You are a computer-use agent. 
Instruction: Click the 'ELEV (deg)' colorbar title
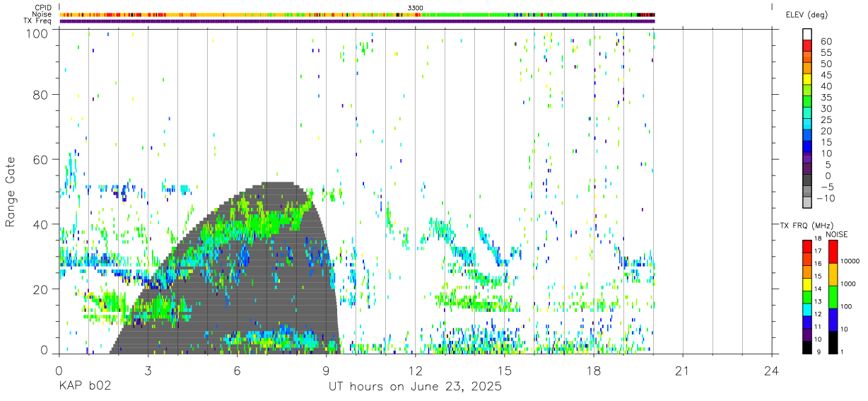pos(807,15)
